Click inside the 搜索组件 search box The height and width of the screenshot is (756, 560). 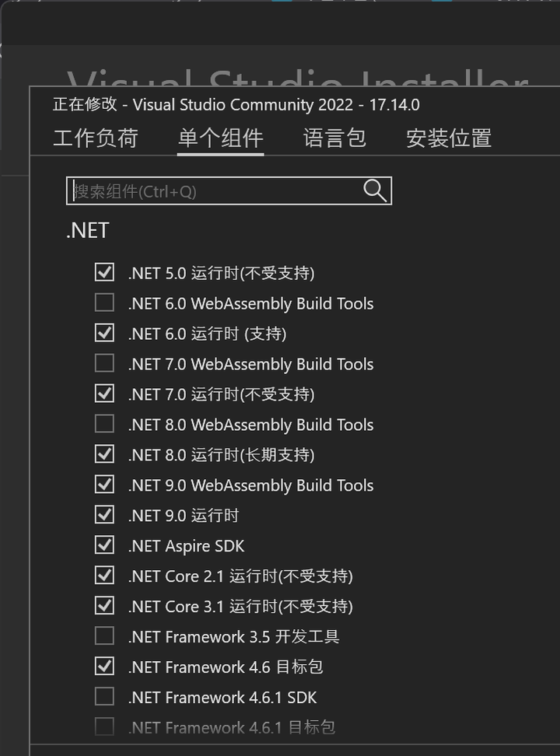(210, 191)
